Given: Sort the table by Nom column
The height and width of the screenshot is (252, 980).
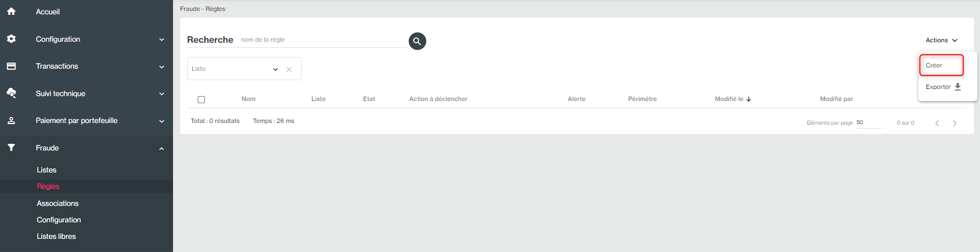Looking at the screenshot, I should coord(248,99).
